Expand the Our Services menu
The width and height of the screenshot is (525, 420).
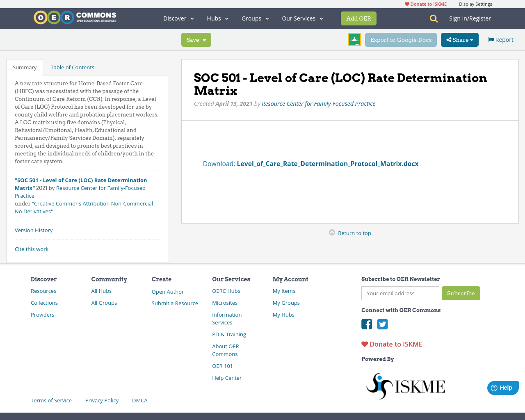[x=303, y=18]
